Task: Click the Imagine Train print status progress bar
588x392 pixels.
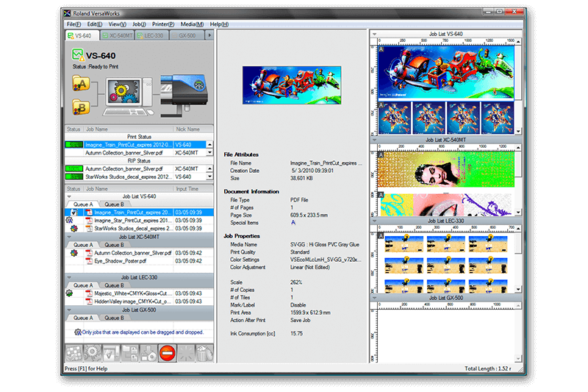Action: point(74,145)
